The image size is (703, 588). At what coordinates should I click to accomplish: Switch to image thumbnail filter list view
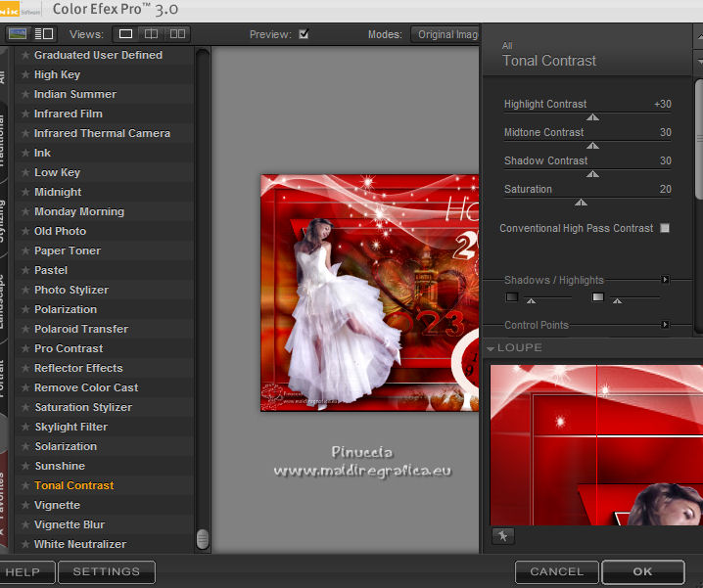(x=17, y=34)
